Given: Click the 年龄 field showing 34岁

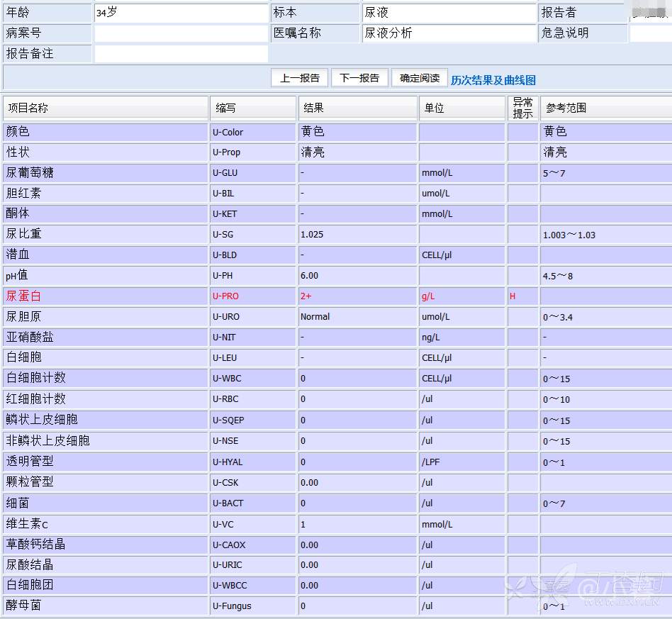Looking at the screenshot, I should 181,13.
